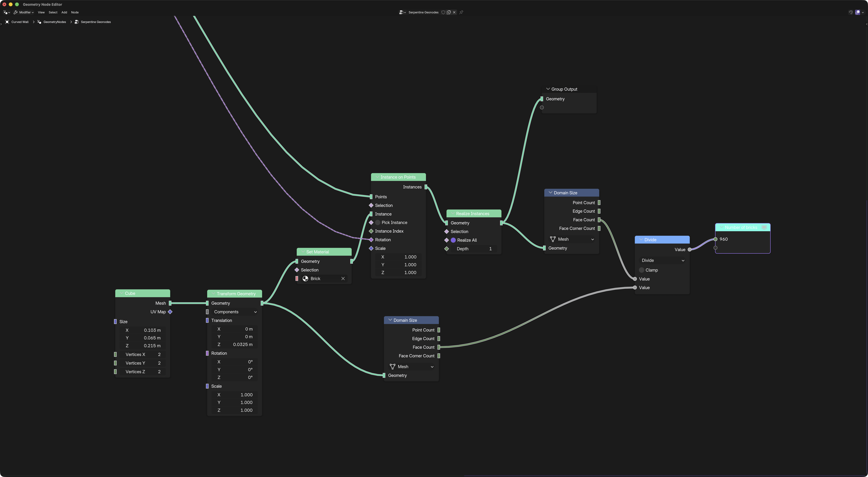This screenshot has height=477, width=868.
Task: Open the node tree browse icon
Action: coord(402,12)
